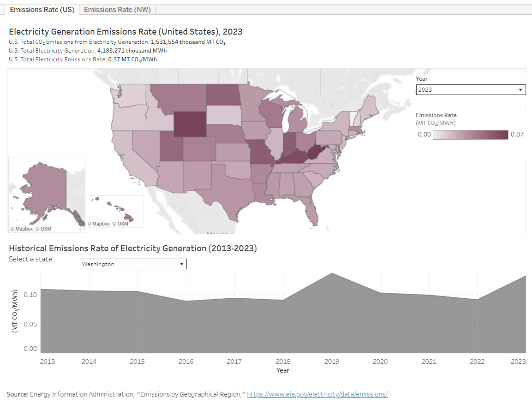This screenshot has height=403, width=532.
Task: Click North Dakota on the map
Action: click(x=222, y=95)
